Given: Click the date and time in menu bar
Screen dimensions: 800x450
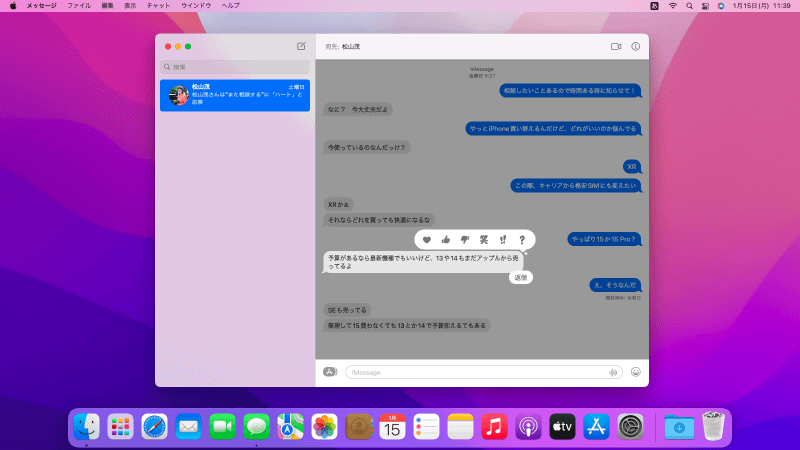Looking at the screenshot, I should tap(762, 6).
